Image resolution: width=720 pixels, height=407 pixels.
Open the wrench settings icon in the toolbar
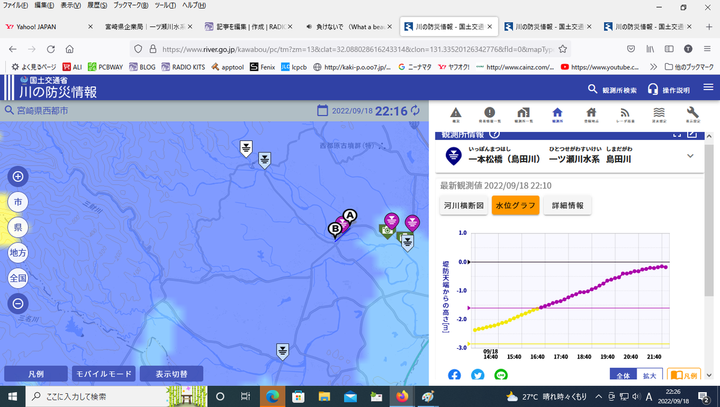tap(691, 114)
